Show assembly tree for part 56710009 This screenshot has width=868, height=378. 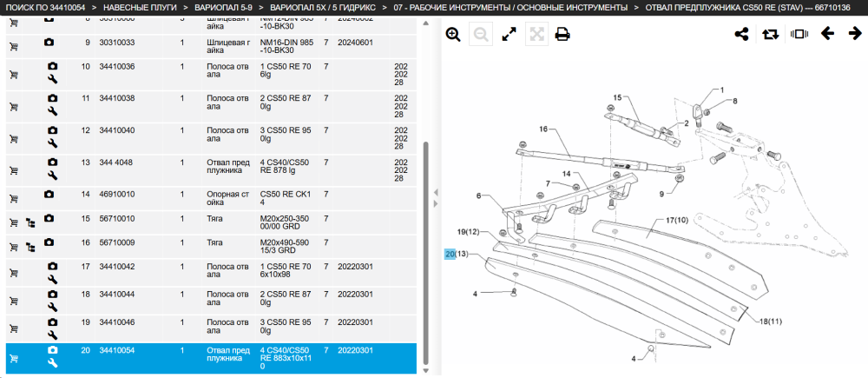point(30,247)
